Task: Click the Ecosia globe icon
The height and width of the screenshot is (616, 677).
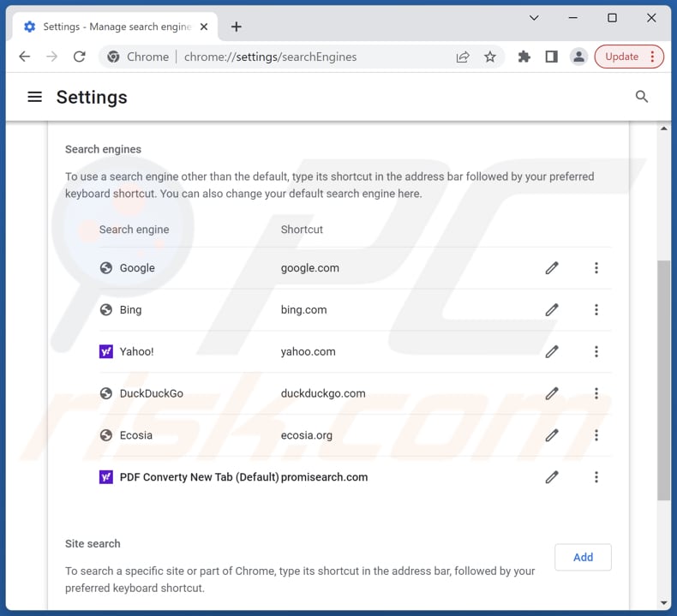Action: pyautogui.click(x=106, y=435)
